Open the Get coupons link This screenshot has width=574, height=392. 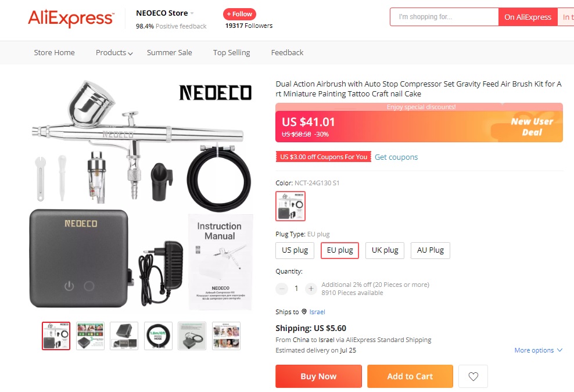[x=396, y=157]
